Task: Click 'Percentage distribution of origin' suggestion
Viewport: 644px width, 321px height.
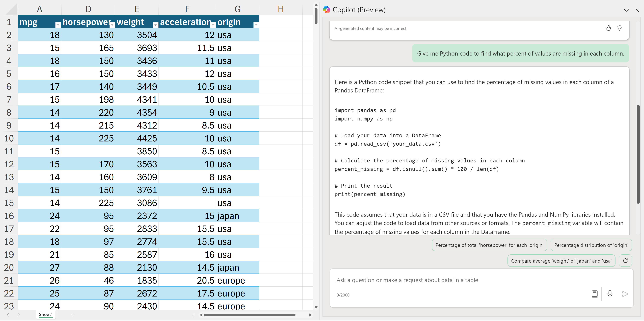Action: pos(591,245)
